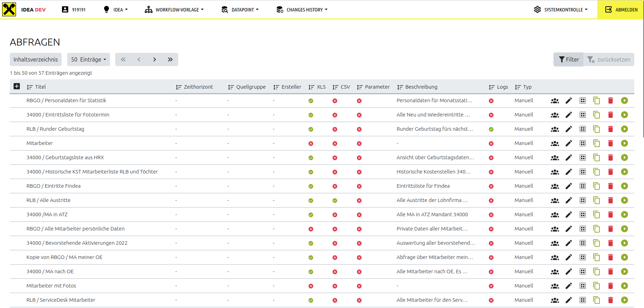This screenshot has width=644, height=308.
Task: Expand the Datapoint dropdown menu
Action: 240,10
